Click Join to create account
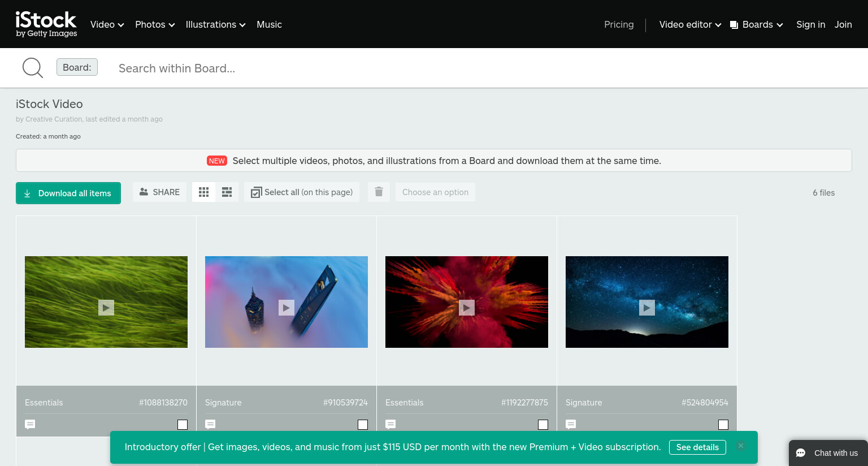The width and height of the screenshot is (868, 466). click(843, 24)
